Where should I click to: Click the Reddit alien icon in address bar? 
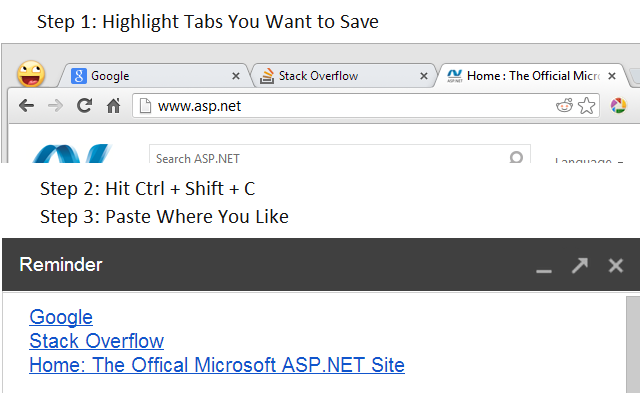pos(565,105)
